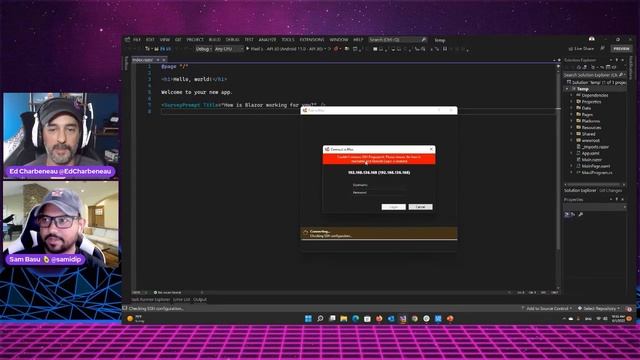Open the EDIT menu
This screenshot has width=640, height=360.
[x=150, y=40]
